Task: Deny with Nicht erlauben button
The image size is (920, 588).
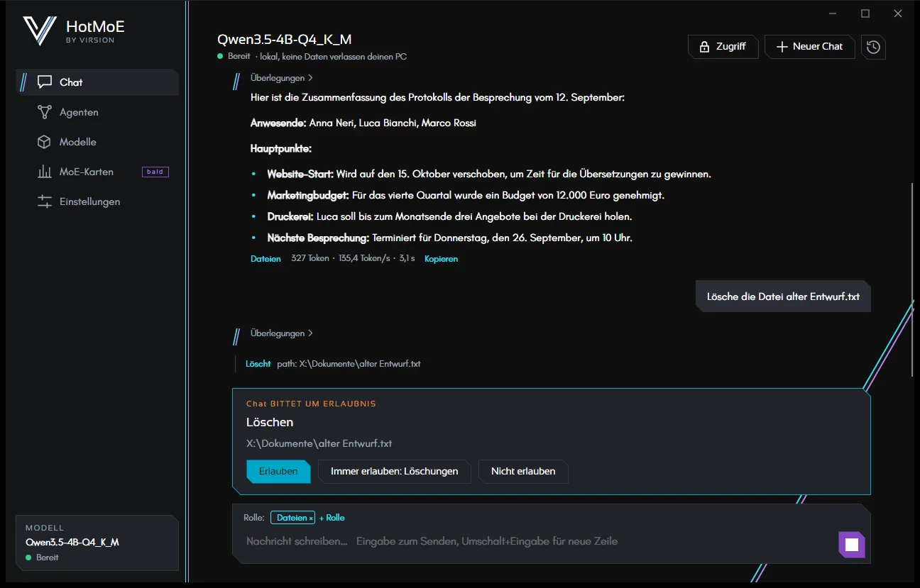Action: click(x=524, y=472)
